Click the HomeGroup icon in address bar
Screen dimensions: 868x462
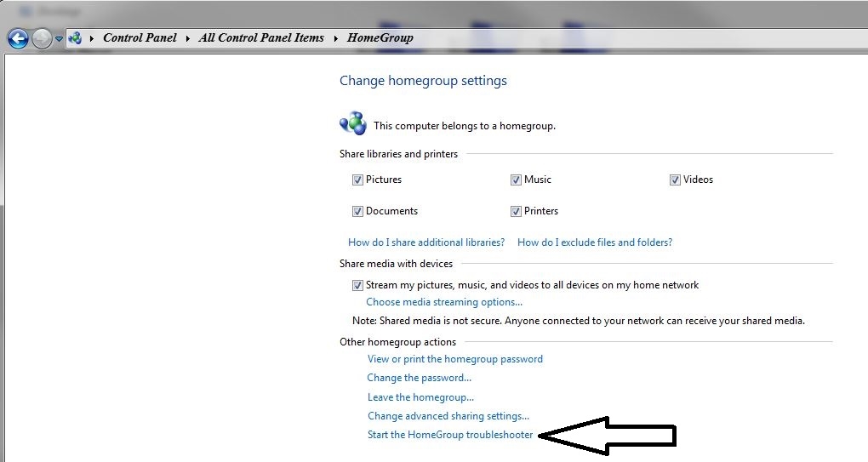75,38
